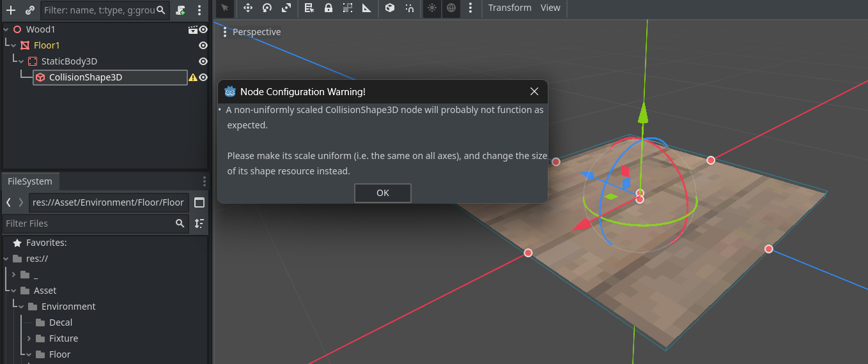Toggle preview sunlight in viewport toolbar
The height and width of the screenshot is (364, 868).
click(432, 8)
